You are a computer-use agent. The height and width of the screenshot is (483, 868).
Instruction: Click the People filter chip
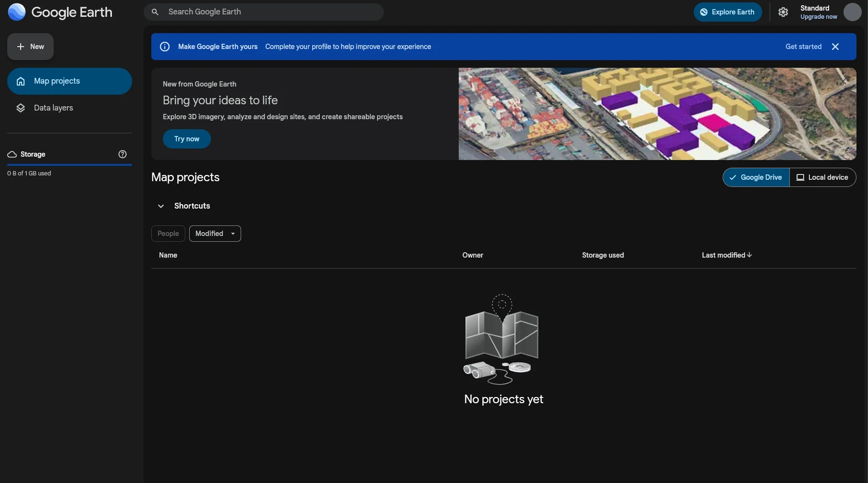point(168,234)
